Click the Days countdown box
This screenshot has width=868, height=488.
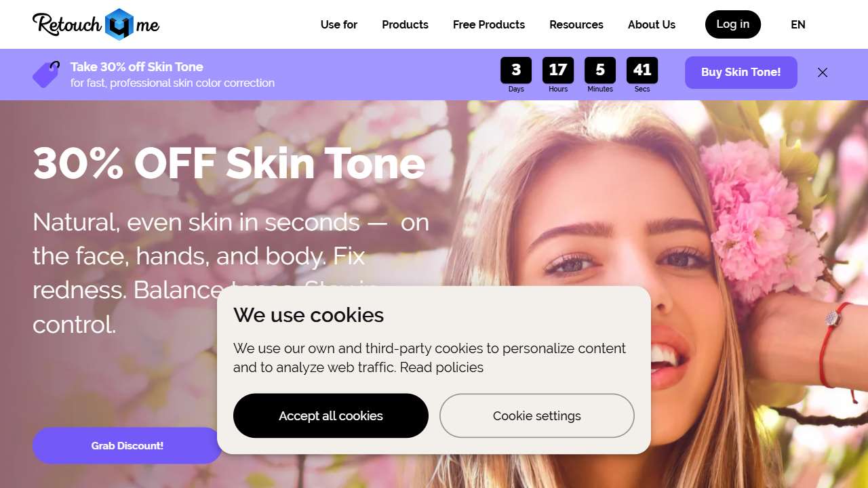pyautogui.click(x=516, y=75)
